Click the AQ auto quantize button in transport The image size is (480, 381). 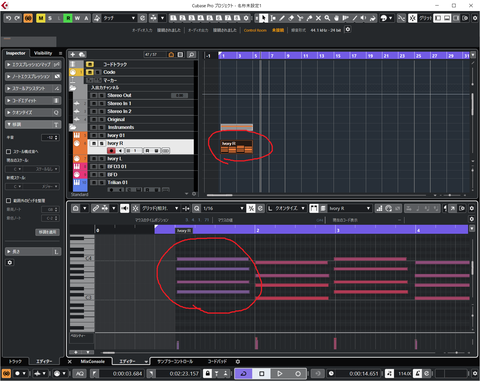(80, 373)
